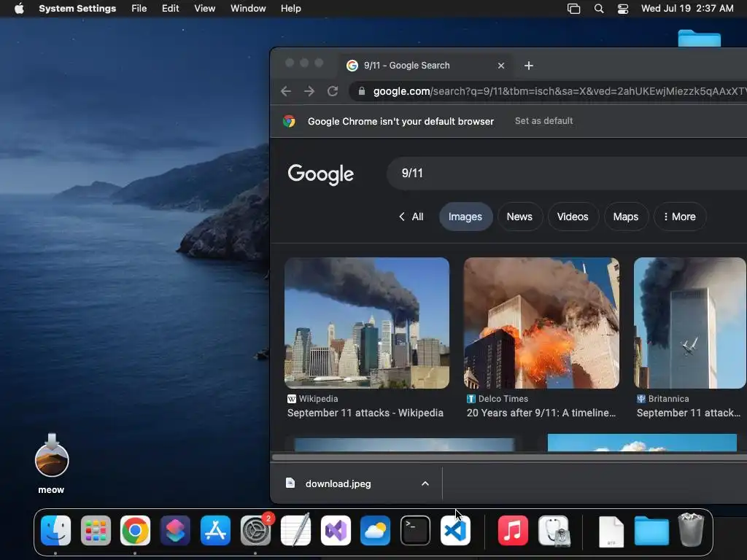Open Control Center in the menu bar

tap(623, 9)
